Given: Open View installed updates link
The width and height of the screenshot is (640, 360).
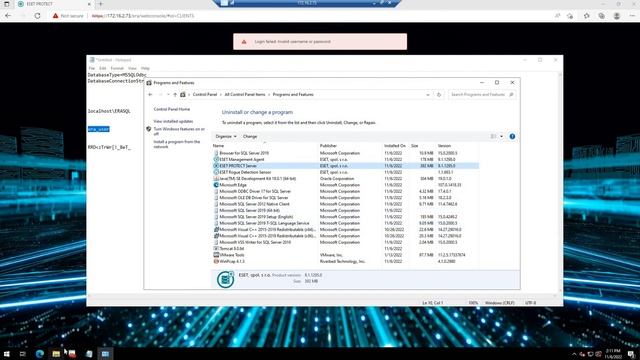Looking at the screenshot, I should (x=173, y=121).
